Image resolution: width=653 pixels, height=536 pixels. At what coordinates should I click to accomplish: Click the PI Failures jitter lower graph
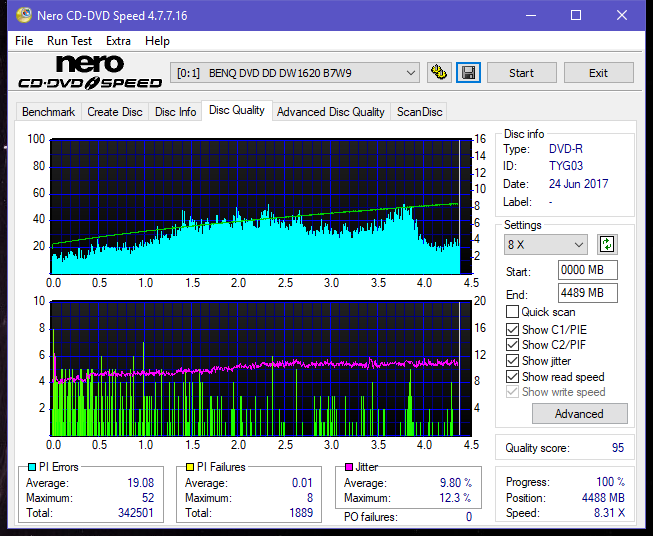pos(261,369)
